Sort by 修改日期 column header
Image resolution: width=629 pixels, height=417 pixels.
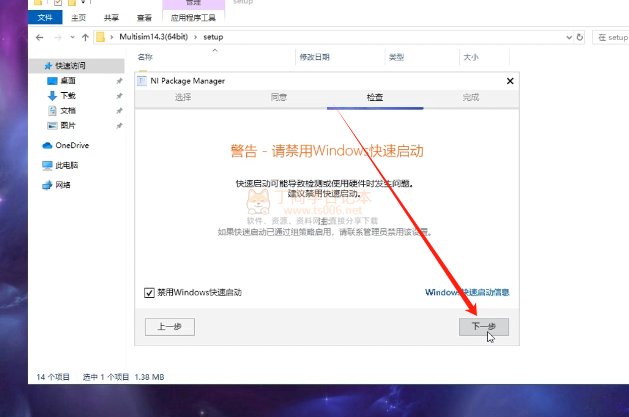[x=314, y=57]
